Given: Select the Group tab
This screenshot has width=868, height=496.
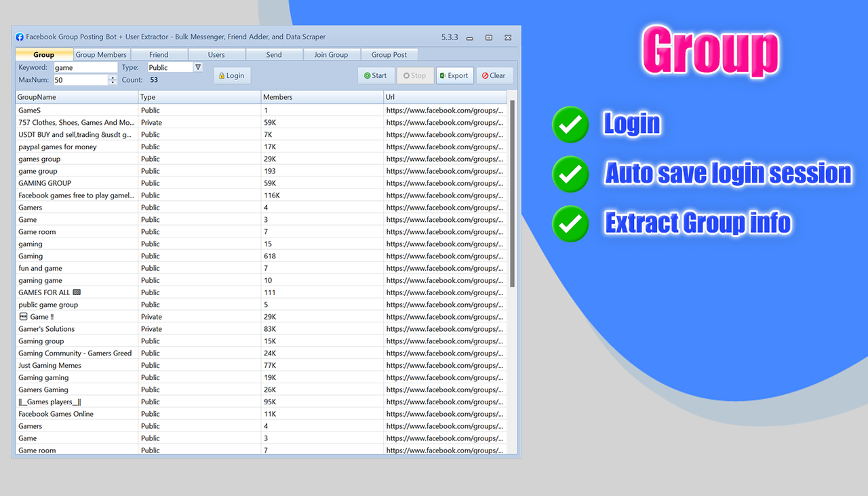Looking at the screenshot, I should 44,54.
